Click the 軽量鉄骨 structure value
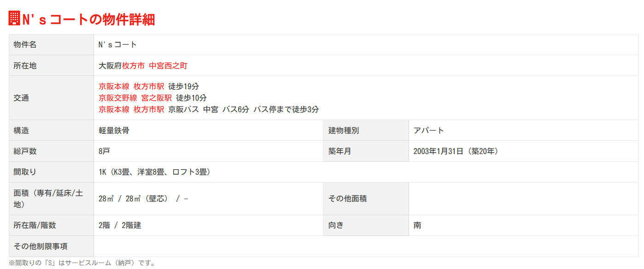This screenshot has width=644, height=269. coord(114,131)
